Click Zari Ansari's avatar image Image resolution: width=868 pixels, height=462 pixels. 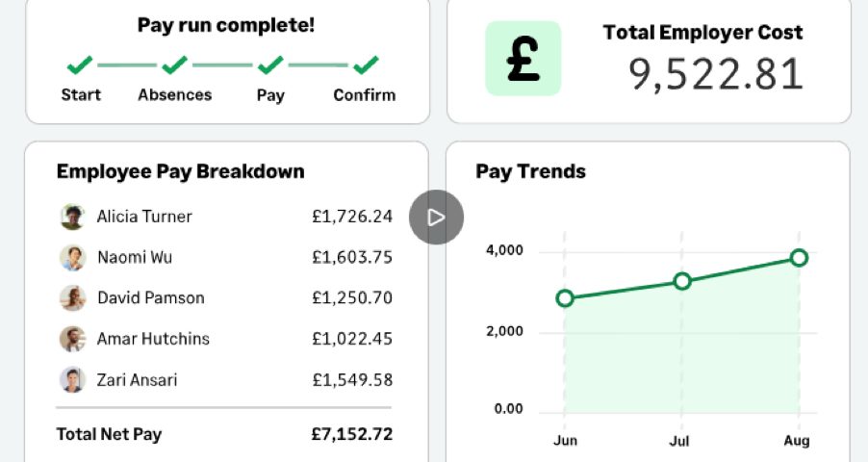click(72, 380)
